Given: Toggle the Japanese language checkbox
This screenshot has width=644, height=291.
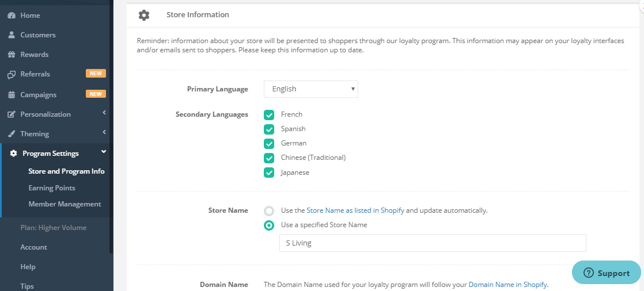Looking at the screenshot, I should pos(269,173).
